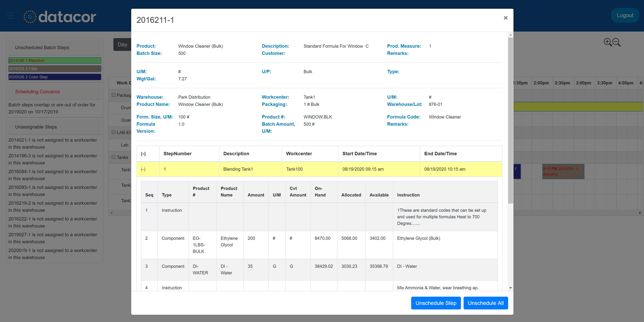Click the 2019020 overlap concern message
Screen dimensions: 644x322
point(52,108)
